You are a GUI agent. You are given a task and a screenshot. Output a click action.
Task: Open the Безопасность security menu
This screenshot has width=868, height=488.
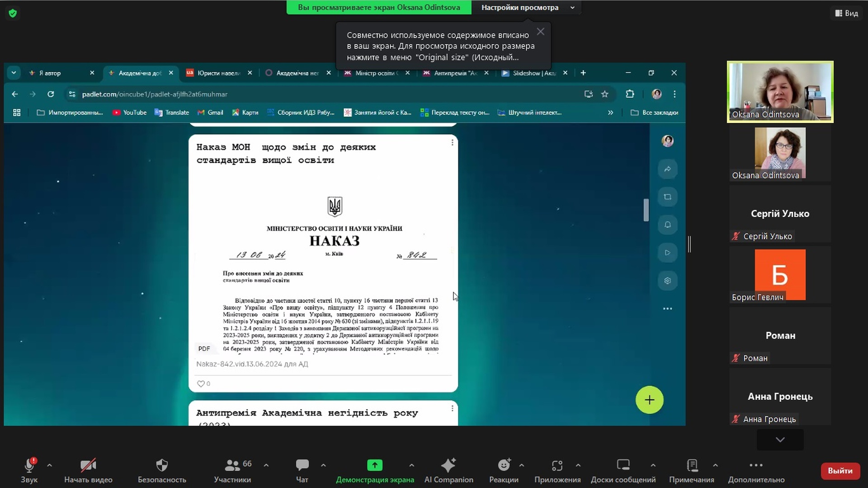(162, 470)
